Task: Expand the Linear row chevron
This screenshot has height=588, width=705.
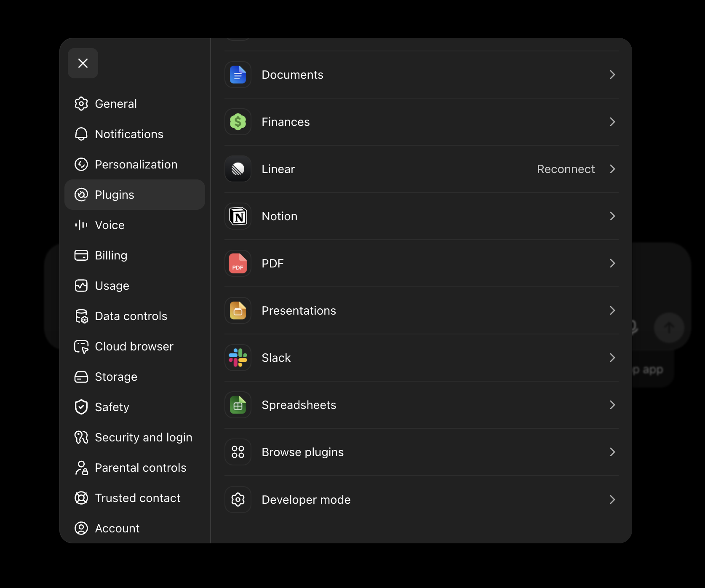Action: point(612,169)
